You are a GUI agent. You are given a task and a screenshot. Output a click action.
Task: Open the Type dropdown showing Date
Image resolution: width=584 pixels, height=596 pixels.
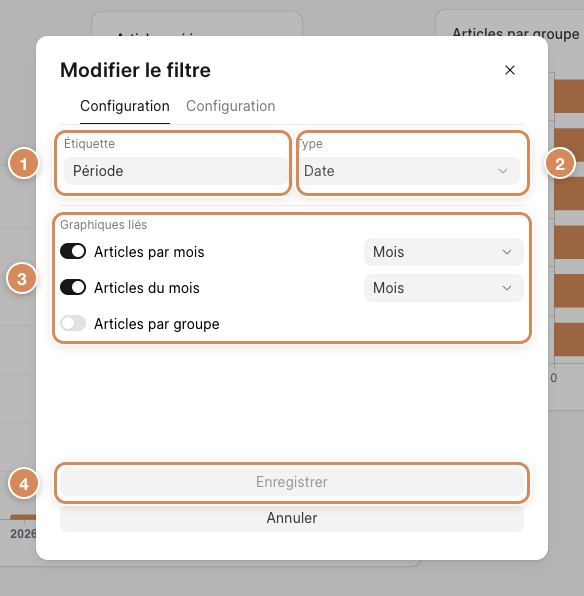[x=408, y=171]
